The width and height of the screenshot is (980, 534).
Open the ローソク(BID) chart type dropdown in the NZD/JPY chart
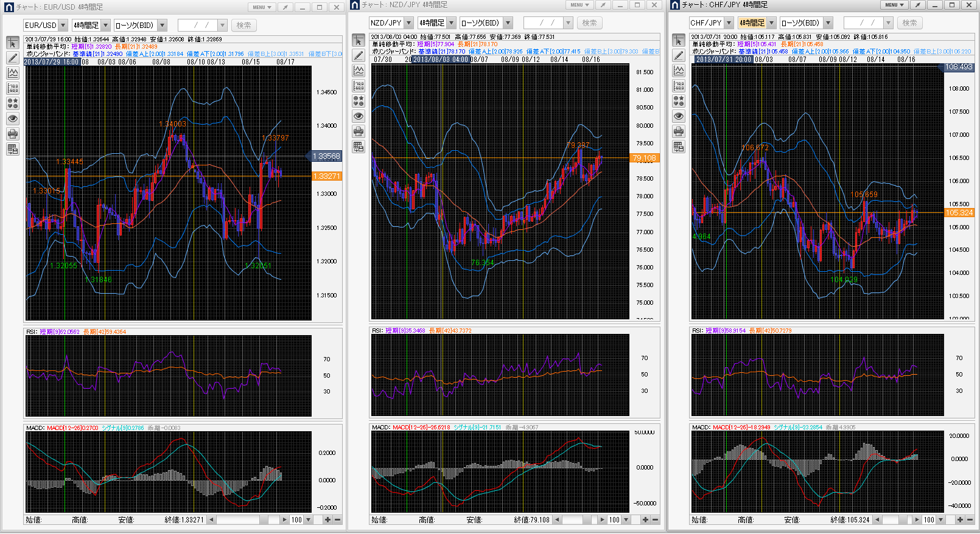508,23
